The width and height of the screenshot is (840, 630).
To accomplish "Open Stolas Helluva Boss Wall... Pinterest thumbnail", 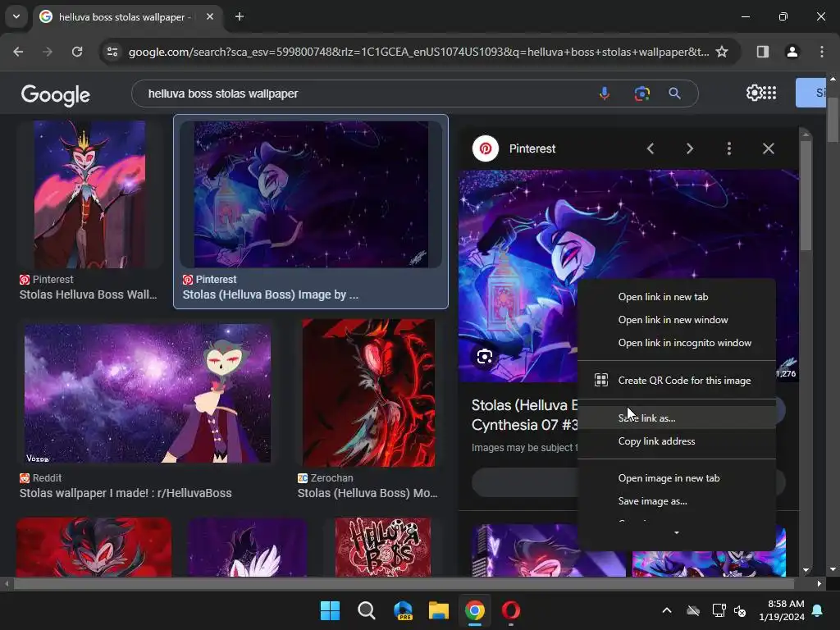I will click(x=89, y=194).
